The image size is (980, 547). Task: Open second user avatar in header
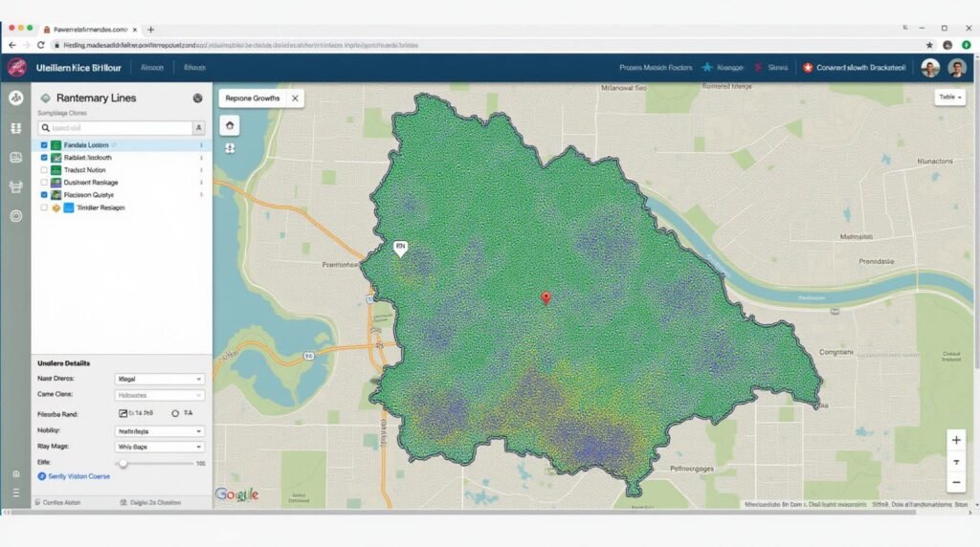click(957, 68)
